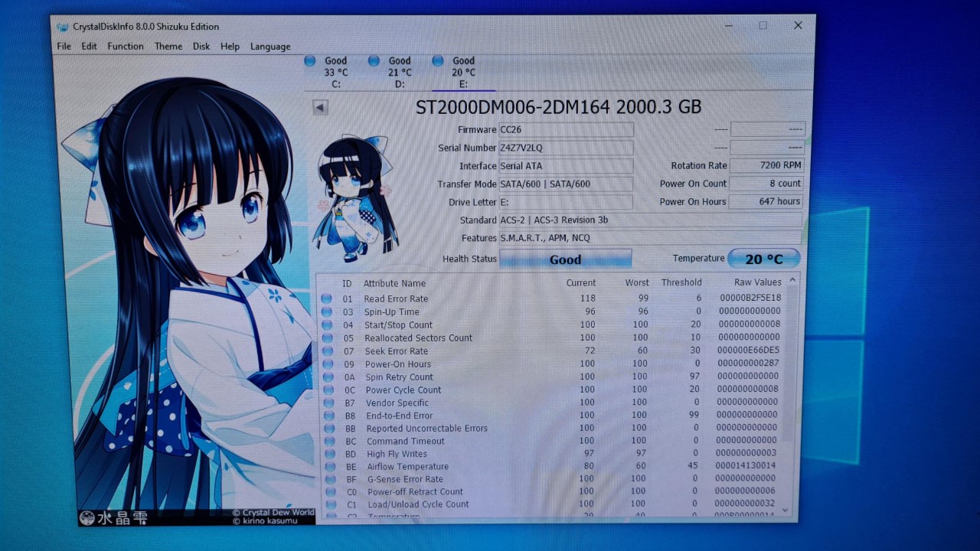Click the 20 °C temperature button
The height and width of the screenshot is (551, 980).
pyautogui.click(x=763, y=258)
